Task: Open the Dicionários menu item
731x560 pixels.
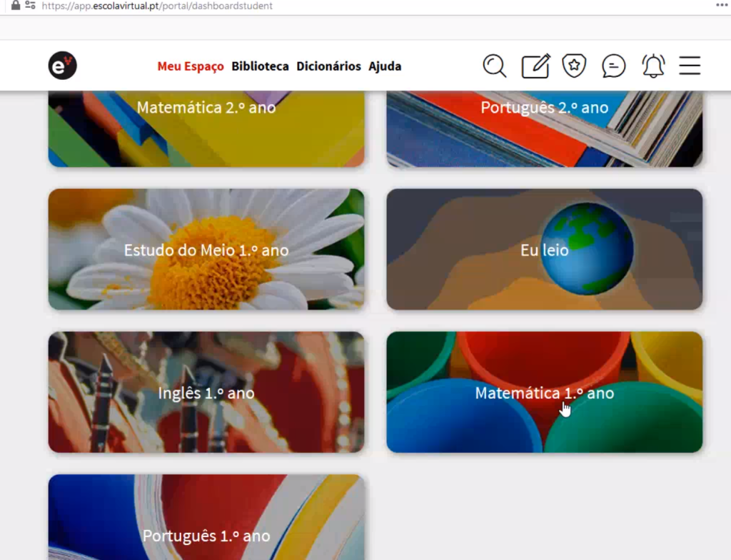Action: [328, 66]
